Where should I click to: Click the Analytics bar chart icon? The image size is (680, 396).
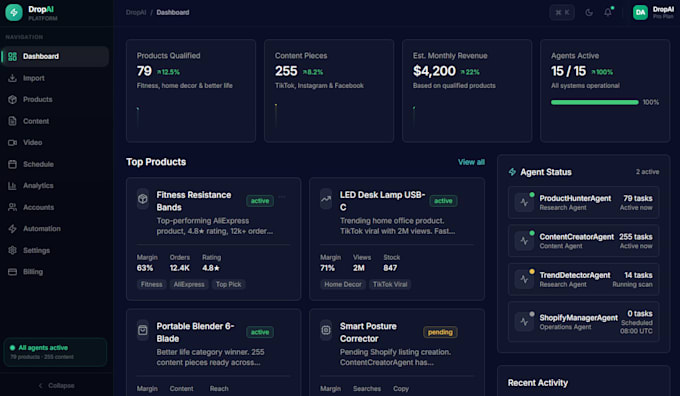tap(12, 186)
